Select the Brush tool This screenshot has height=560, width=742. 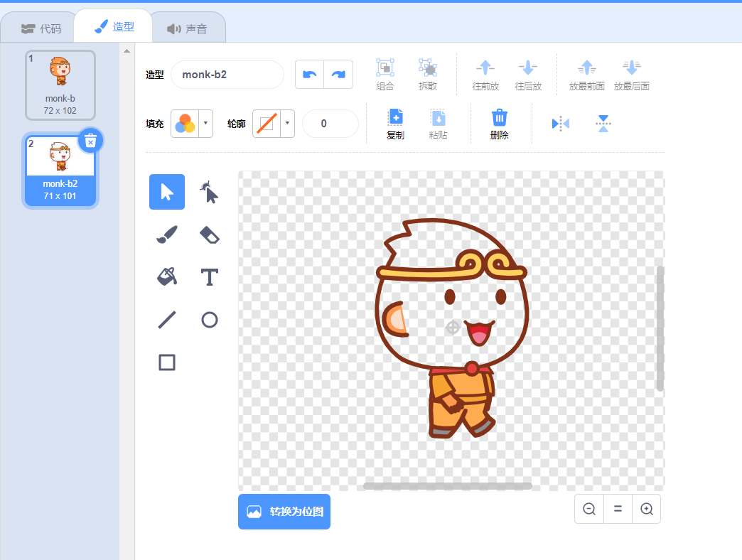(167, 235)
